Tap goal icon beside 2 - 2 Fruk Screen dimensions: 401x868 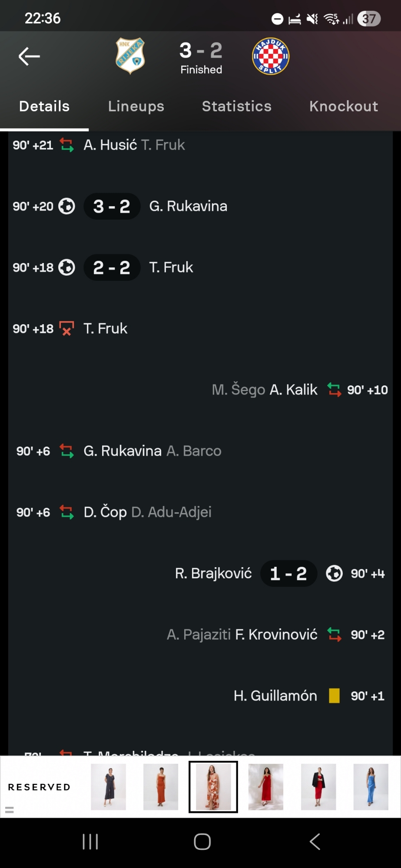(x=67, y=267)
